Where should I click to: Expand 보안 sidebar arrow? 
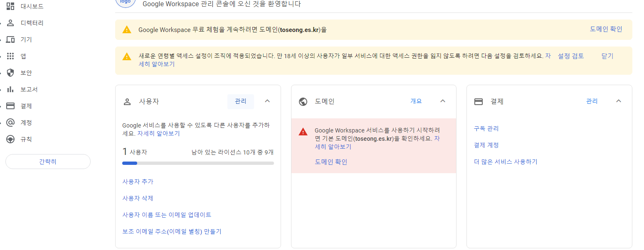1,73
